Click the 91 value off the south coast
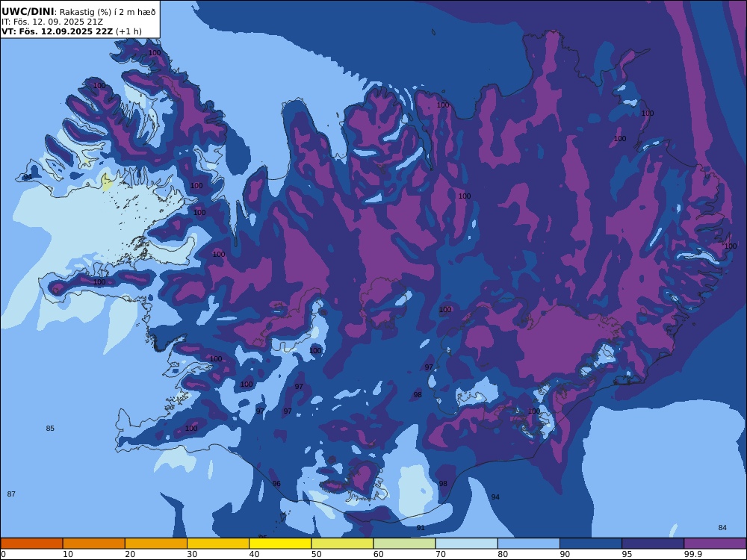The width and height of the screenshot is (747, 560). [421, 528]
